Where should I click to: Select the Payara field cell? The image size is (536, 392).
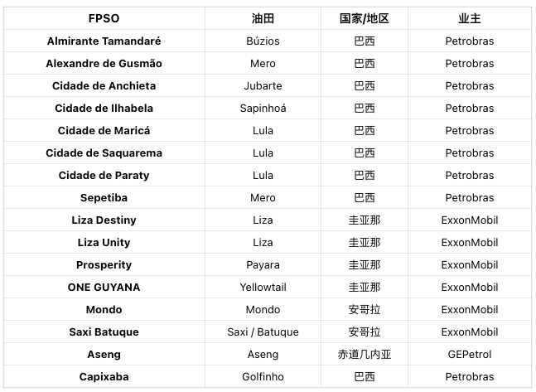[x=263, y=265]
